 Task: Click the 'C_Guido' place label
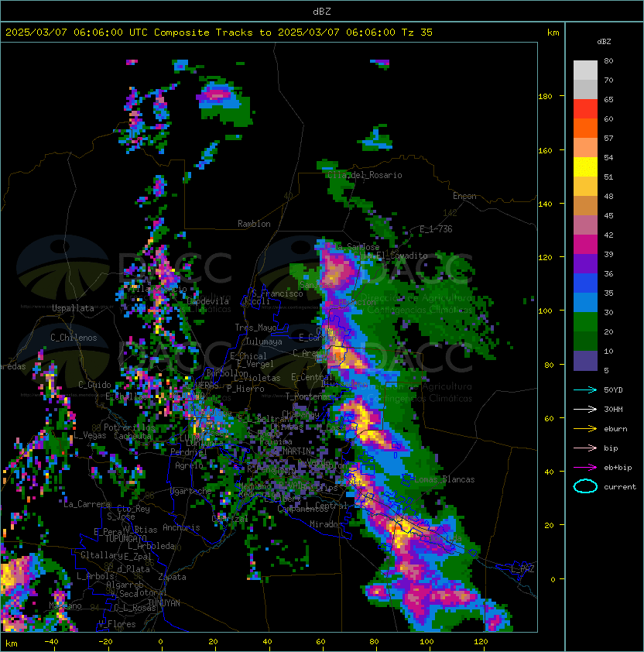pyautogui.click(x=94, y=385)
